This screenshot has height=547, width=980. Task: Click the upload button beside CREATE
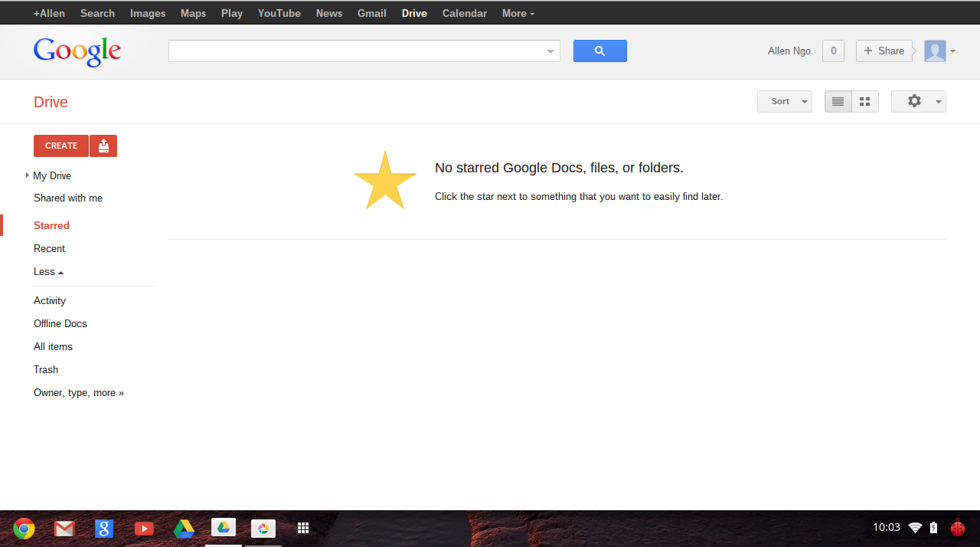coord(103,146)
